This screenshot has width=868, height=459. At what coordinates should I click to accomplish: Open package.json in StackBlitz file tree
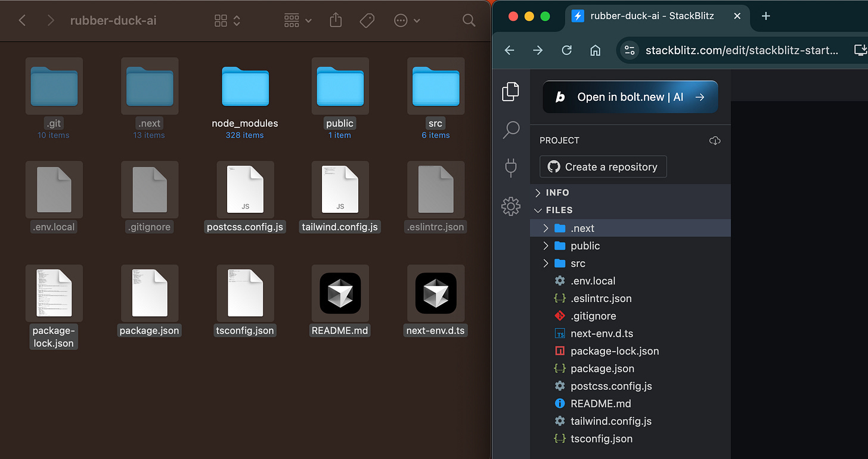click(630, 368)
